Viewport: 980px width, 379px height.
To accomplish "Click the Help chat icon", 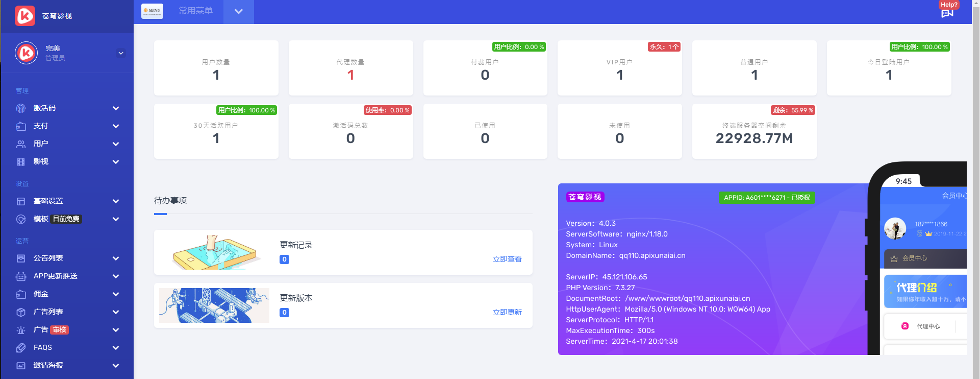I will click(947, 13).
